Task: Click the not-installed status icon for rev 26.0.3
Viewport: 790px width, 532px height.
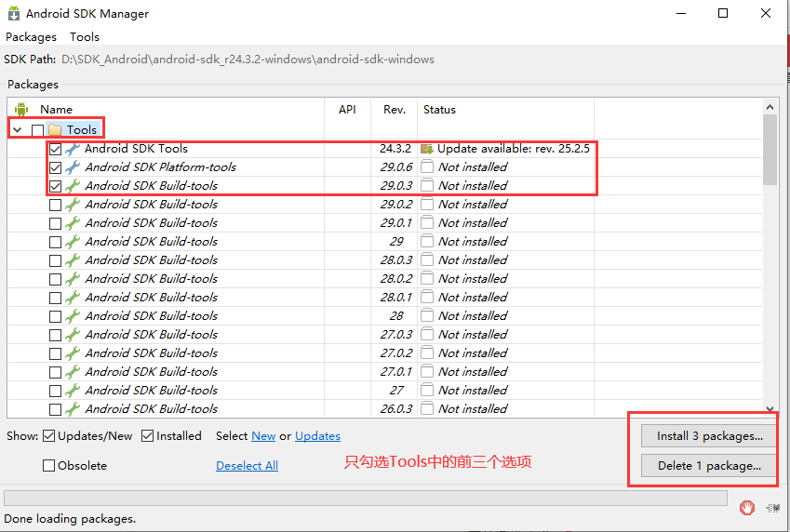Action: coord(427,408)
